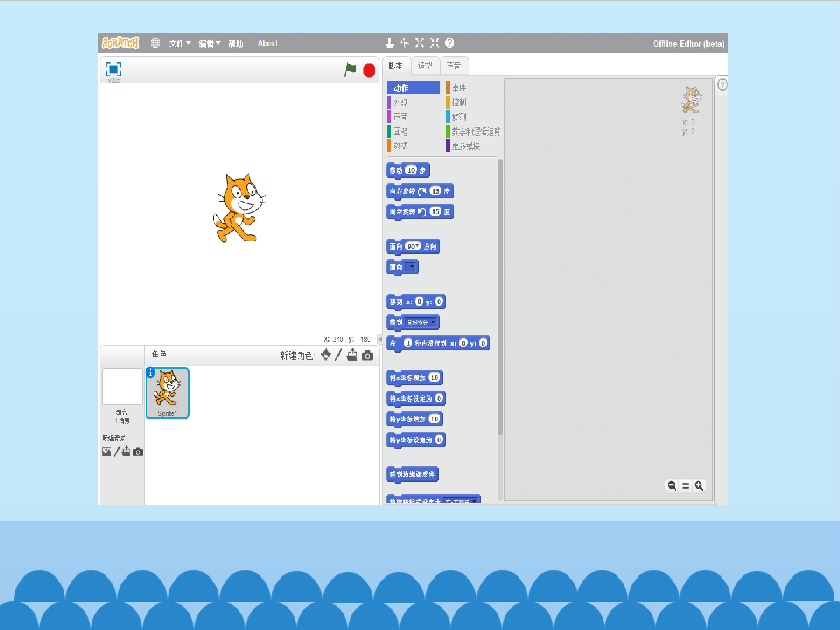The image size is (840, 630).
Task: Select the 外观 block category
Action: (x=400, y=103)
